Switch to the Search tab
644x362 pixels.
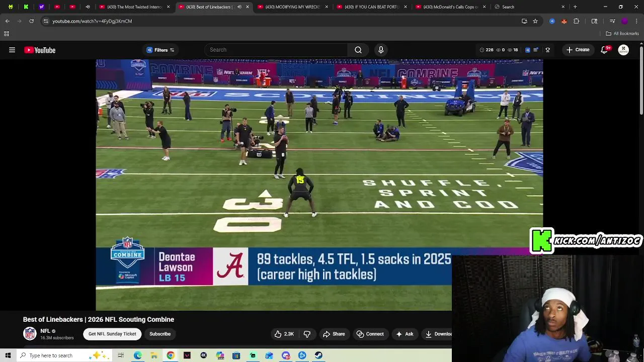click(529, 7)
